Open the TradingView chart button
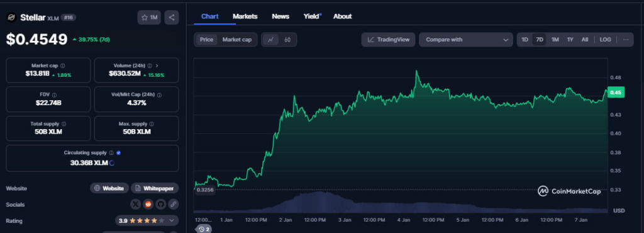644x233 pixels. pyautogui.click(x=388, y=40)
